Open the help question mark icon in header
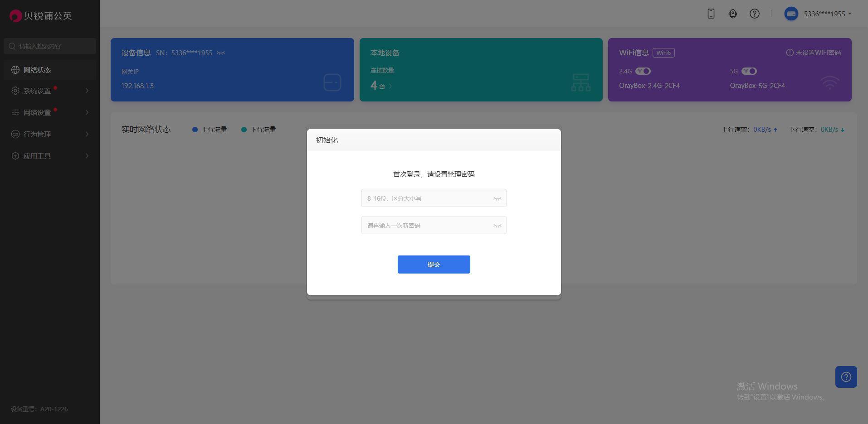 point(754,14)
